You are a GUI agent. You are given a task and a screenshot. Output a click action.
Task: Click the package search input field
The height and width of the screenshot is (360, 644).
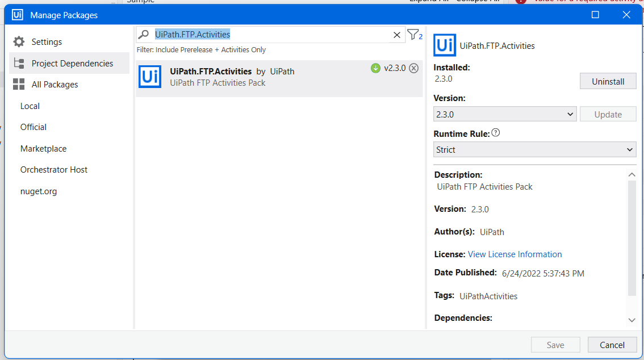pos(271,35)
